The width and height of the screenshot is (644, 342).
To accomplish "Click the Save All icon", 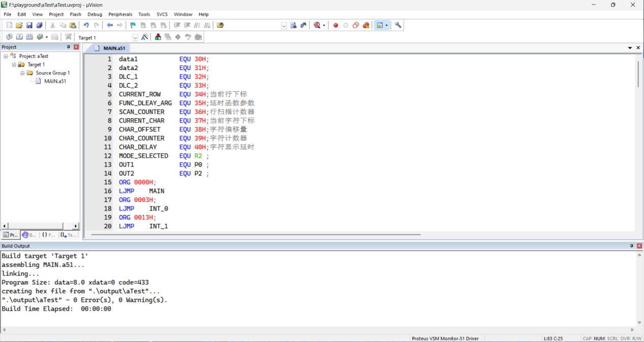I will point(39,25).
